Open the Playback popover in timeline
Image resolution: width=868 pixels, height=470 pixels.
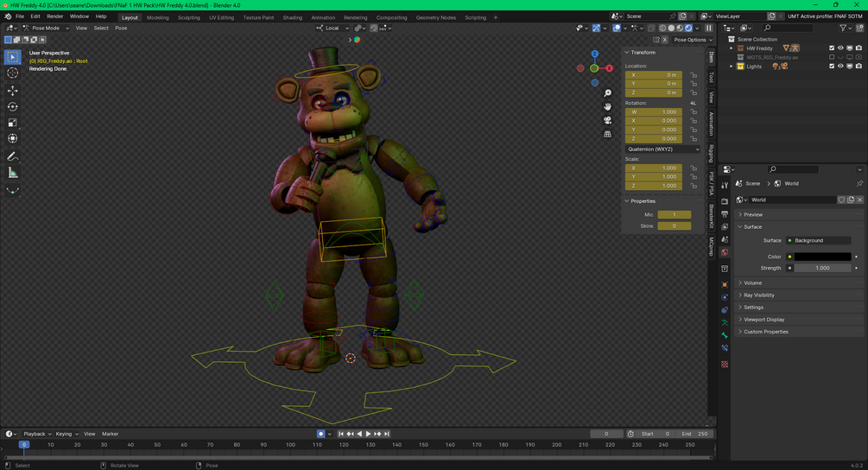click(x=37, y=434)
